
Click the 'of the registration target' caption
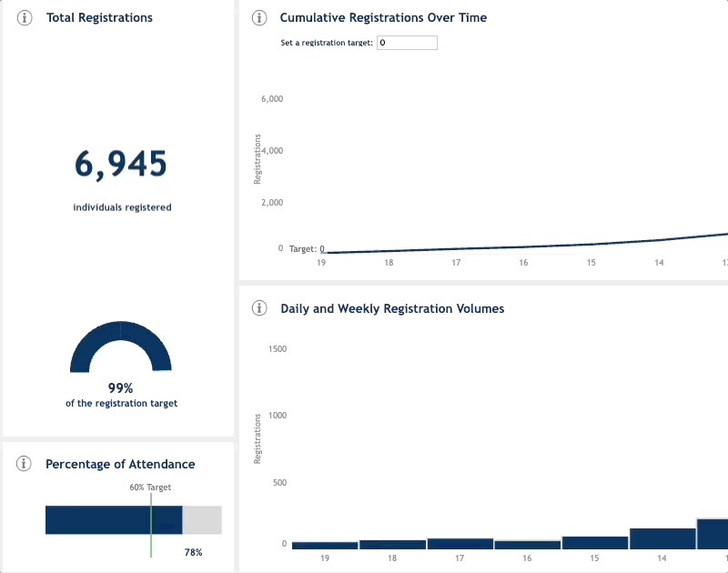tap(122, 403)
